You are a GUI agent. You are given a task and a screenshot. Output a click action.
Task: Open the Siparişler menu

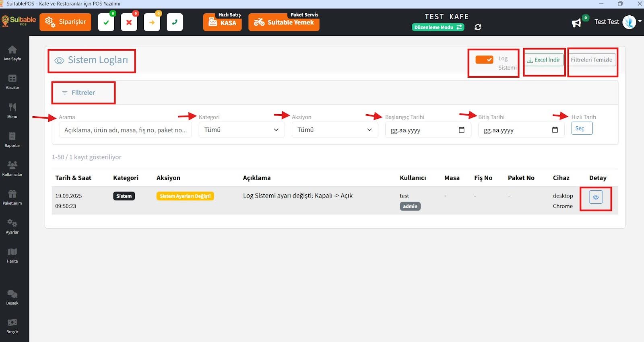(66, 22)
